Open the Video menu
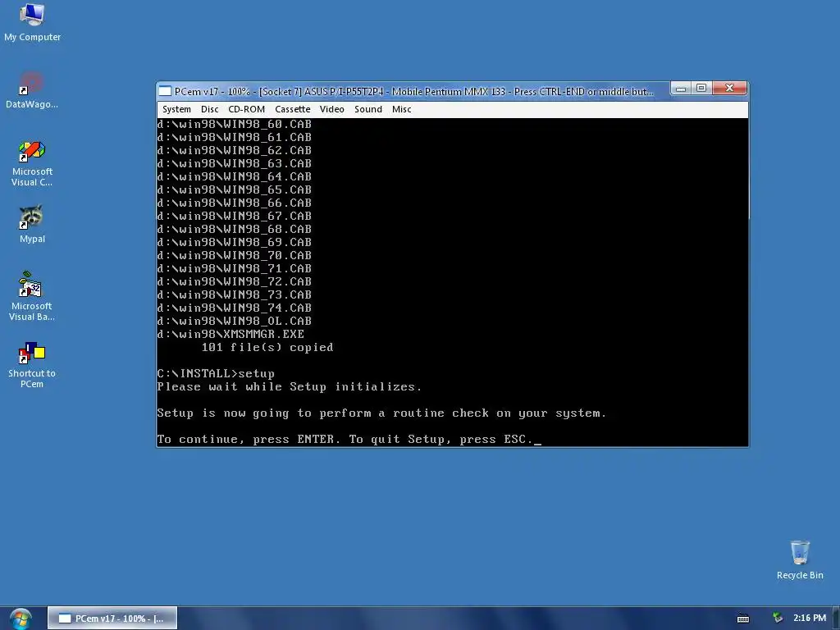The image size is (840, 630). pos(331,109)
